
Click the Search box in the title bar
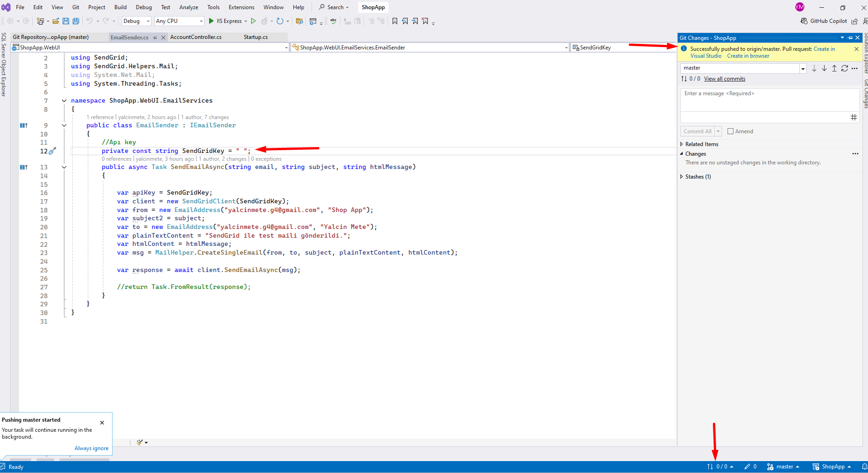pos(334,7)
